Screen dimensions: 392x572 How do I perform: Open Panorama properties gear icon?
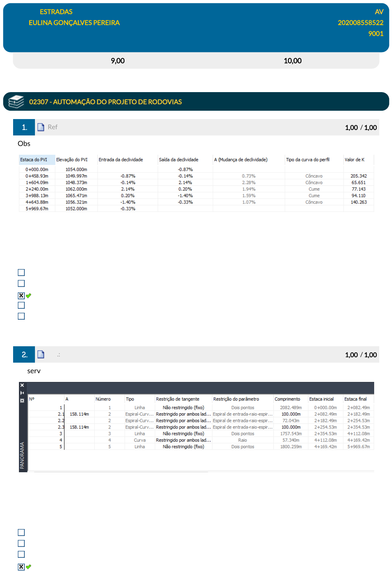[x=22, y=401]
